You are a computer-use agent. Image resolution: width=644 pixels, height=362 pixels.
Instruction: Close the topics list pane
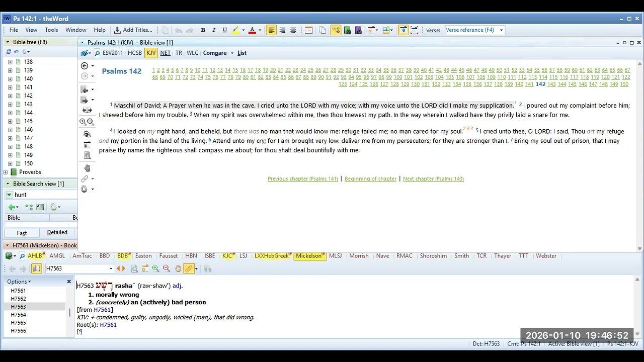(x=69, y=282)
